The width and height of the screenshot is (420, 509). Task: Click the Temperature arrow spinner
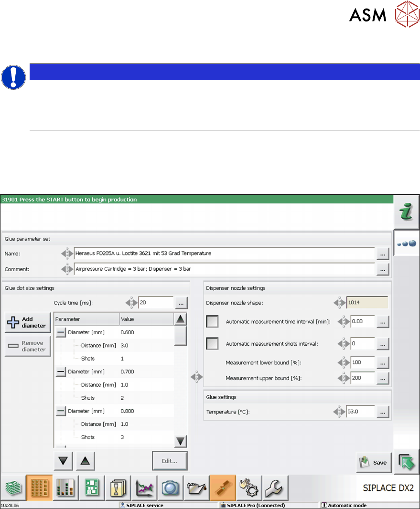pos(339,412)
